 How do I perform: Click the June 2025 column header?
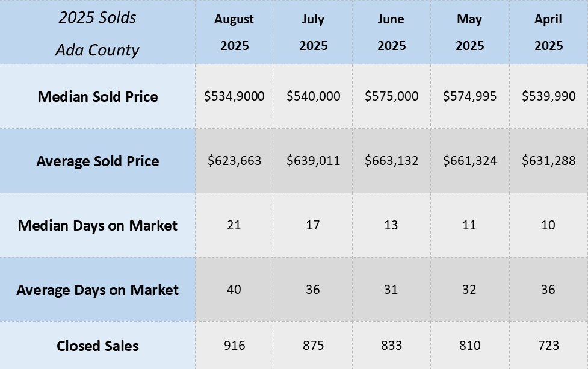tap(391, 32)
